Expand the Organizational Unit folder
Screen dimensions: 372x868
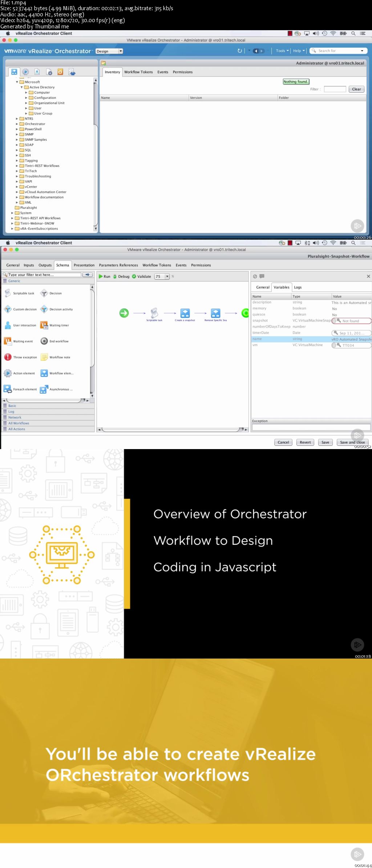[x=26, y=103]
